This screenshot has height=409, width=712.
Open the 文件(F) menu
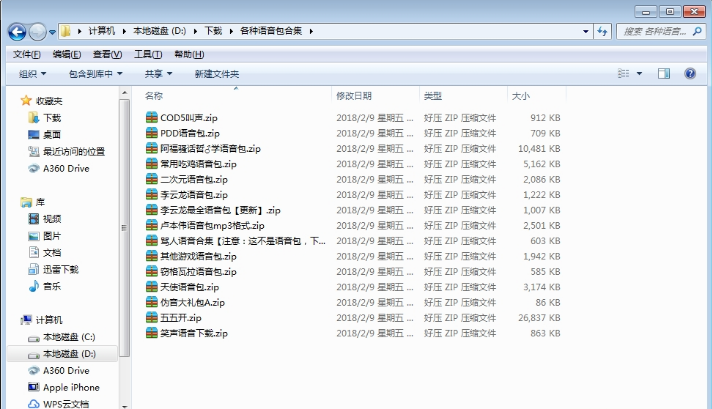pos(27,54)
